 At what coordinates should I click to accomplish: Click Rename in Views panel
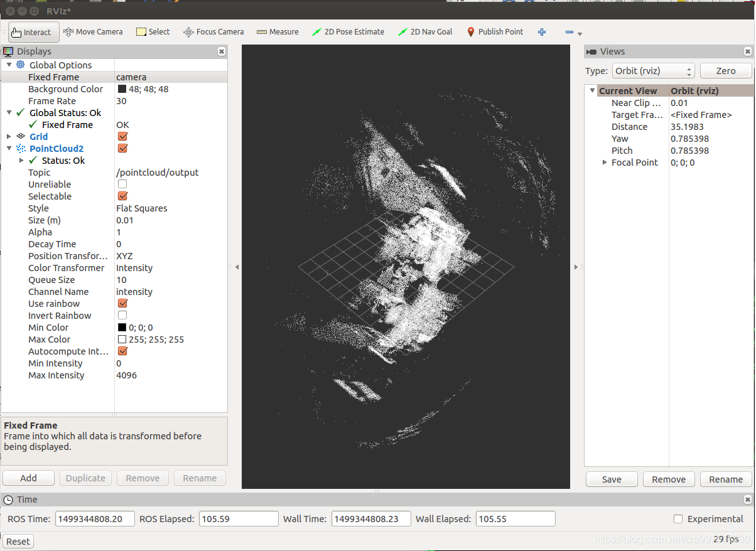[726, 479]
